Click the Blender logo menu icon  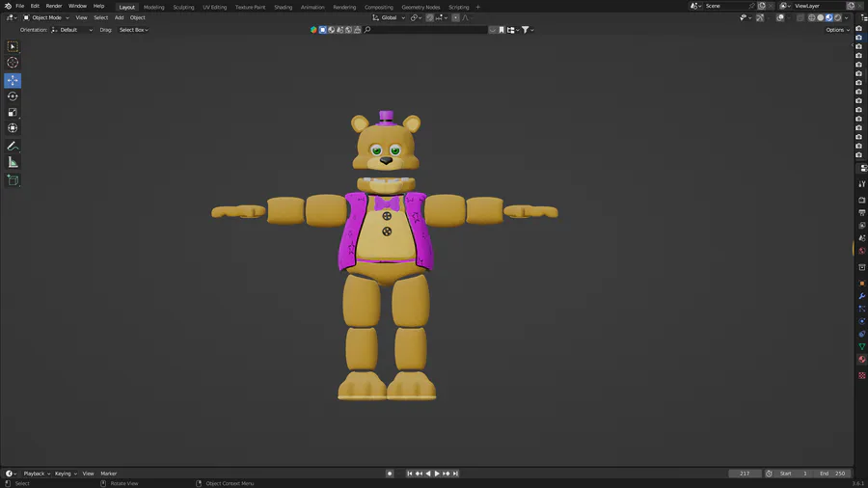tap(8, 6)
